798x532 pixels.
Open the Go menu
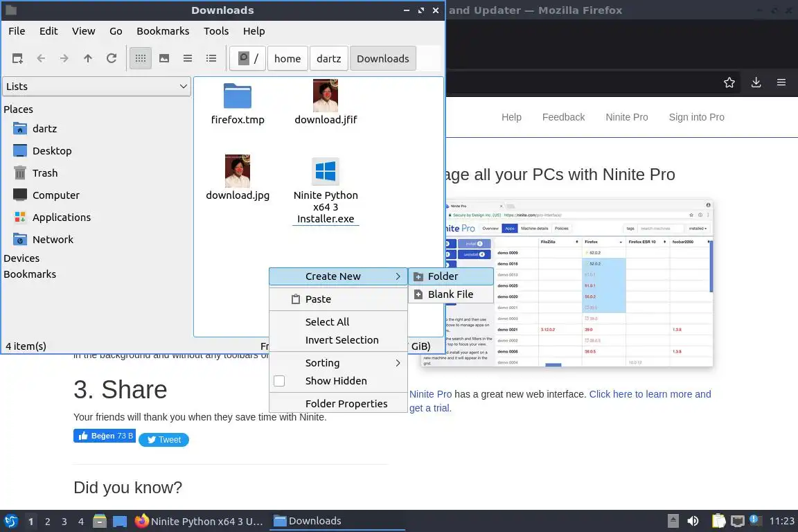point(116,31)
